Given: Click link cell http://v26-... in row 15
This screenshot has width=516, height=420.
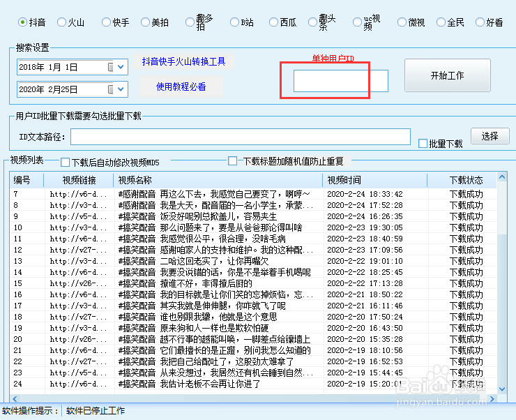Looking at the screenshot, I should click(78, 283).
